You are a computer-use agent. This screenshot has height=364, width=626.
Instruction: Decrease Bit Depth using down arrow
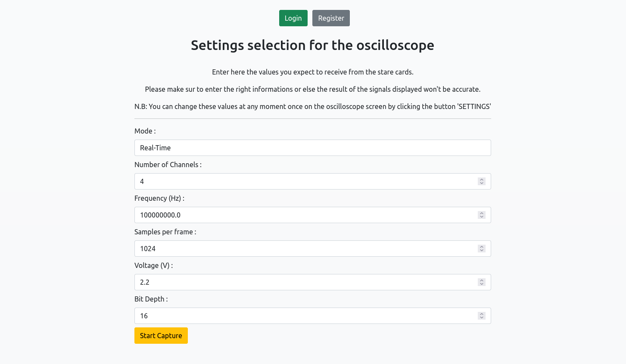click(482, 318)
